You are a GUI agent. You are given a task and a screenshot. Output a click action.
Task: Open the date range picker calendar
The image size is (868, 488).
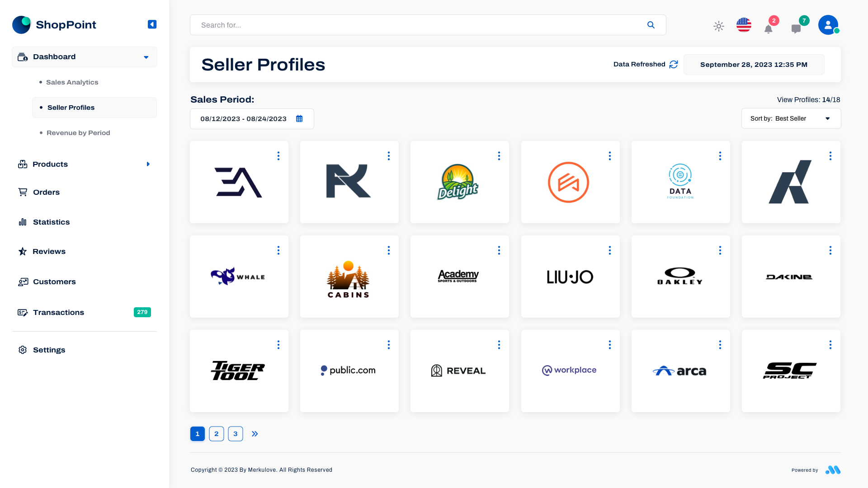point(299,118)
